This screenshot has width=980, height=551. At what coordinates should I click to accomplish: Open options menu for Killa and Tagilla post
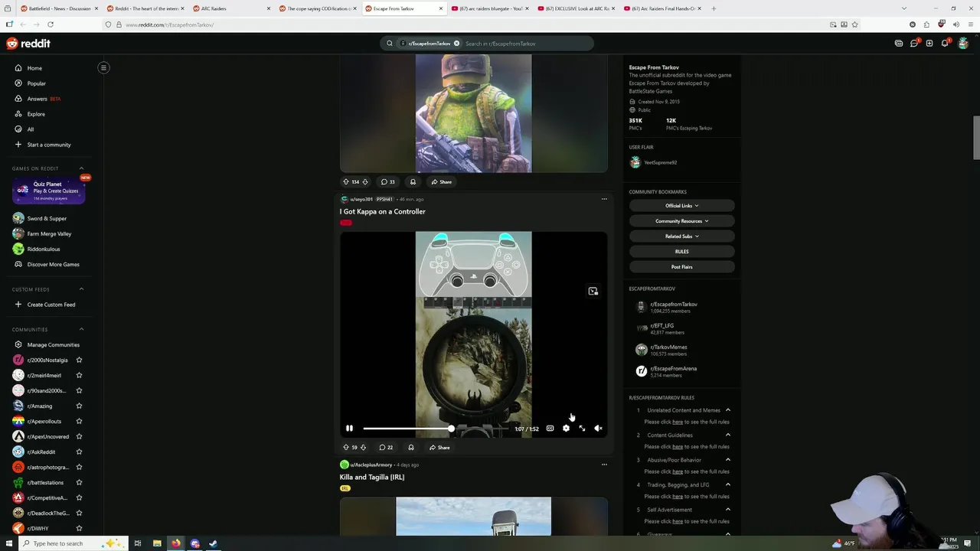pos(604,465)
